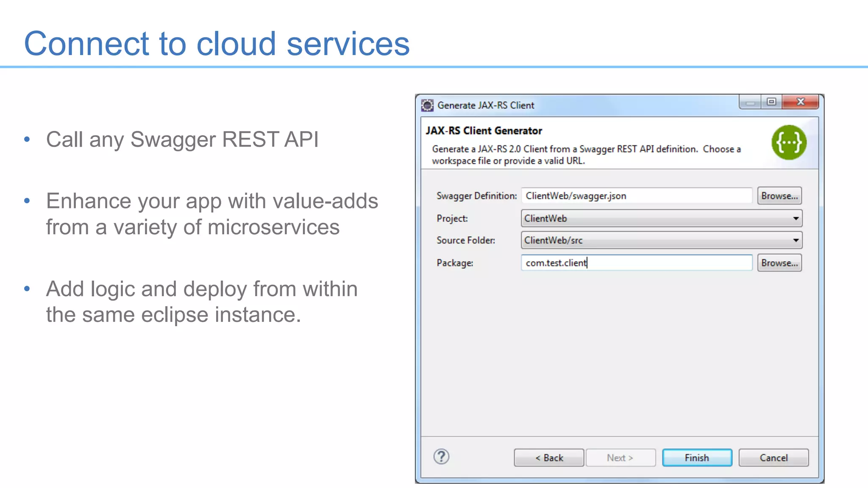This screenshot has width=868, height=488.
Task: Click the slide title 'Connect to cloud services'
Action: (x=217, y=44)
